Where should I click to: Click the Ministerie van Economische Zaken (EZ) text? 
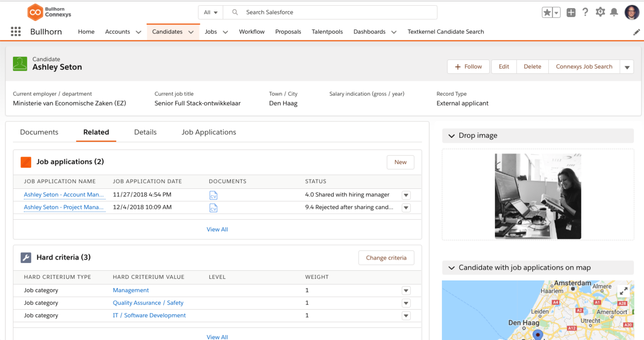[69, 103]
